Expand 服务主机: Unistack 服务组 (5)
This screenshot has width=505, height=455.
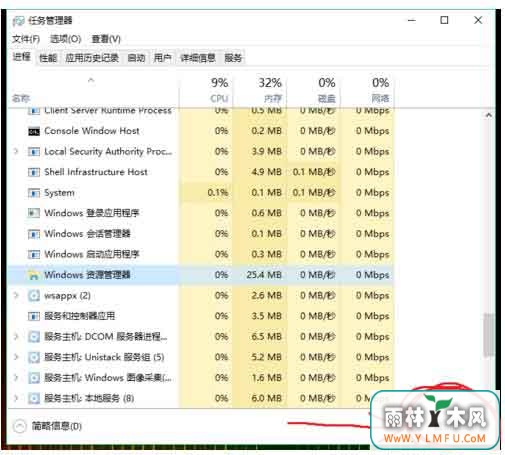16,357
